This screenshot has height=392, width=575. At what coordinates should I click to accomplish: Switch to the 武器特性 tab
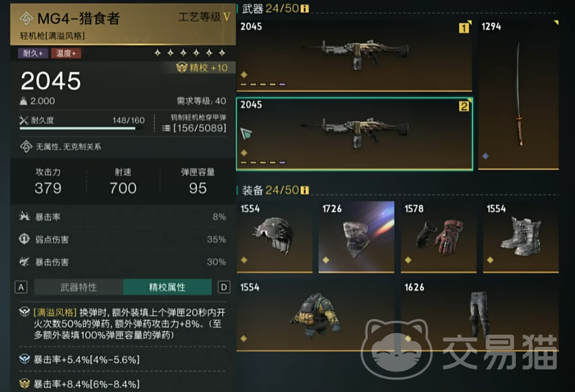click(79, 287)
